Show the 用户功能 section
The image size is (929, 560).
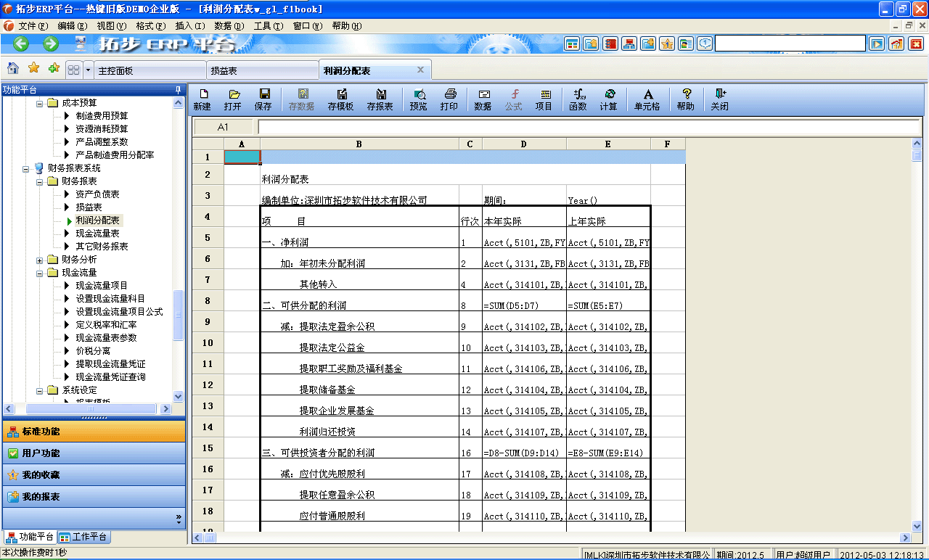point(94,453)
